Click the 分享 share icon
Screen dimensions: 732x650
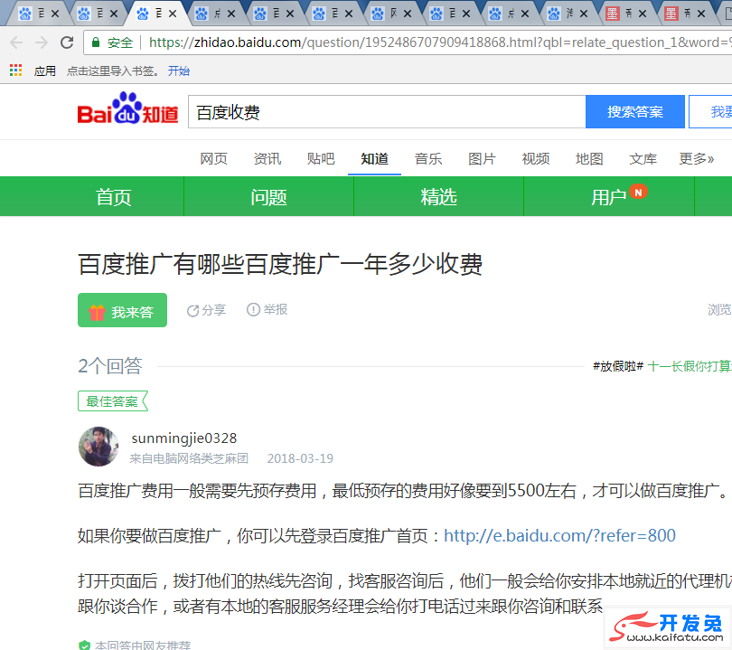point(193,311)
